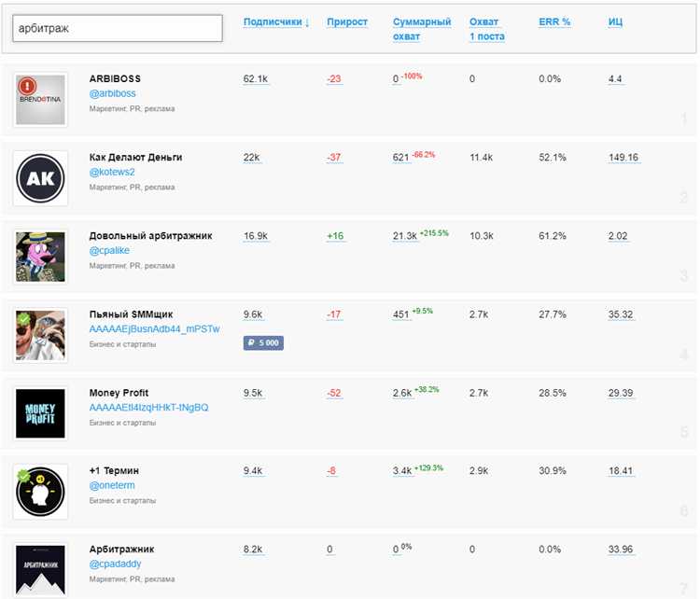This screenshot has height=599, width=700.
Task: Follow the @cpalike handle link
Action: 109,250
